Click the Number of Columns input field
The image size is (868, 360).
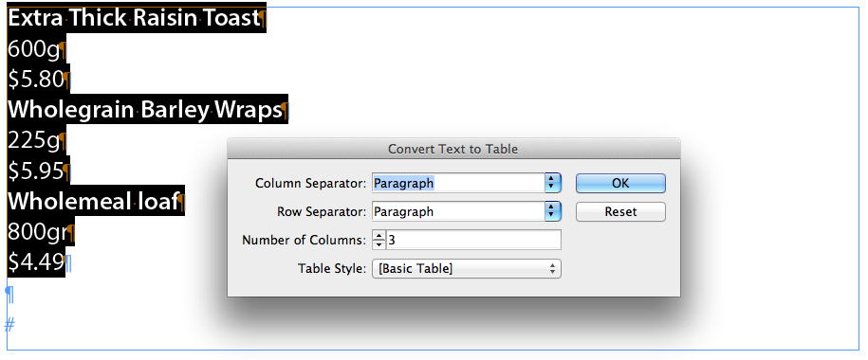pyautogui.click(x=473, y=240)
